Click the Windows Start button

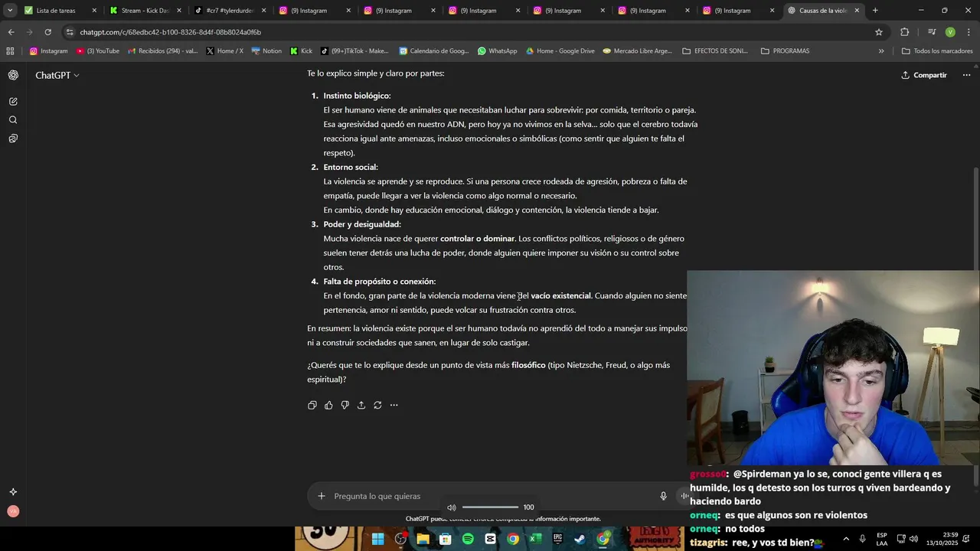pyautogui.click(x=377, y=539)
